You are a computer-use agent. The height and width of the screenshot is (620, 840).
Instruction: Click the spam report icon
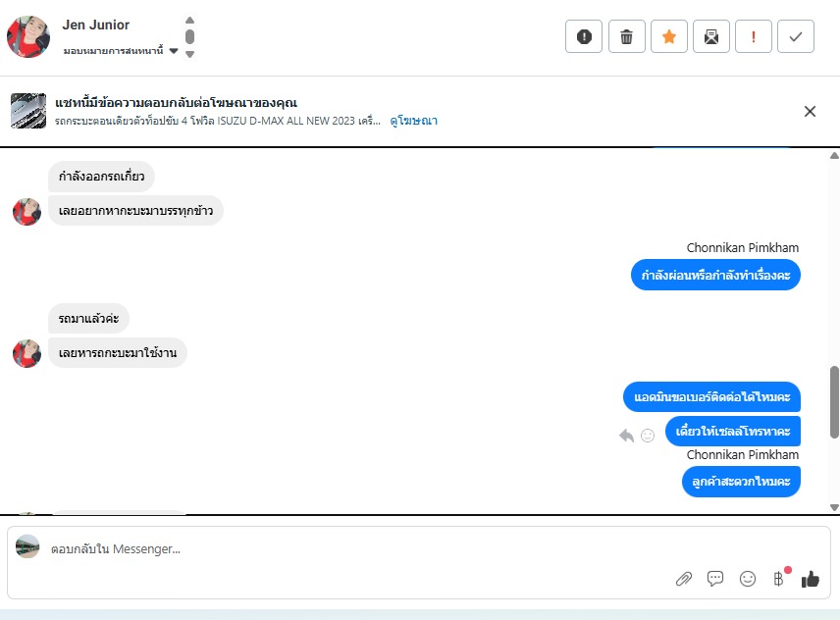tap(584, 36)
